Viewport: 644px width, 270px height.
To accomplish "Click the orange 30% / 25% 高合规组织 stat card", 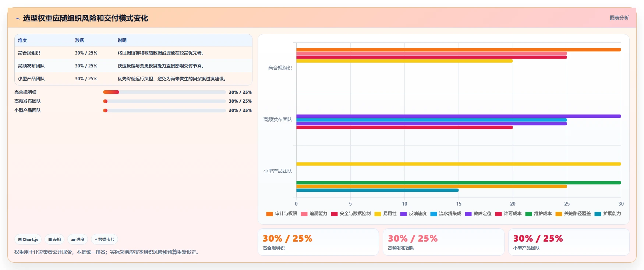I will point(318,242).
